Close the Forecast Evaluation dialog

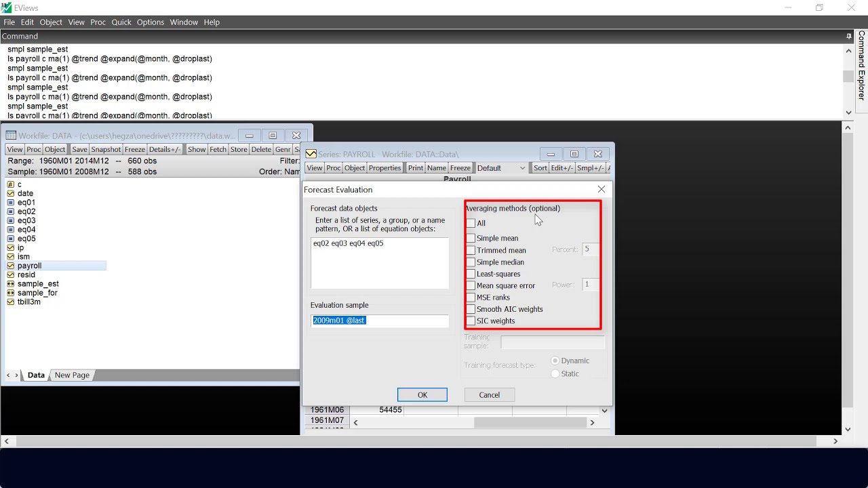(x=601, y=189)
